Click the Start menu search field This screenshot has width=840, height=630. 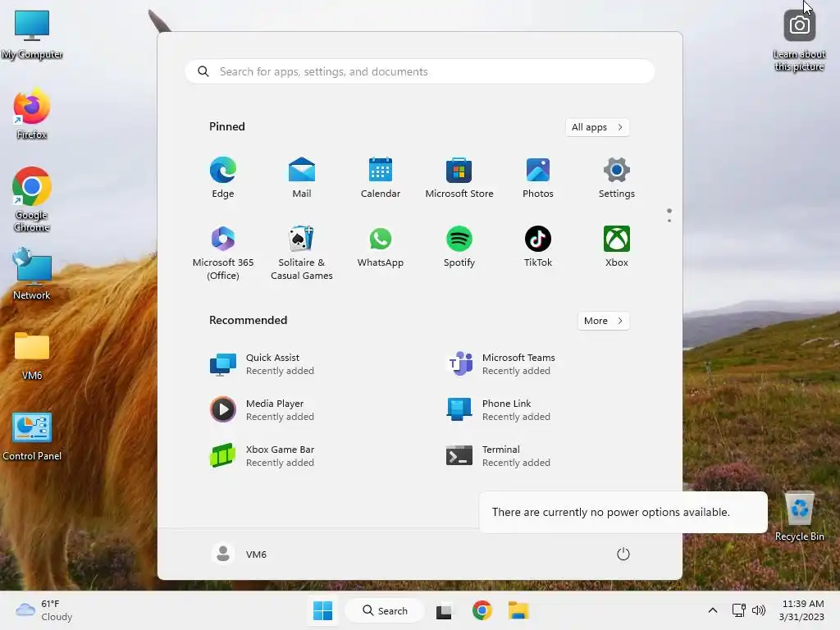(x=420, y=71)
